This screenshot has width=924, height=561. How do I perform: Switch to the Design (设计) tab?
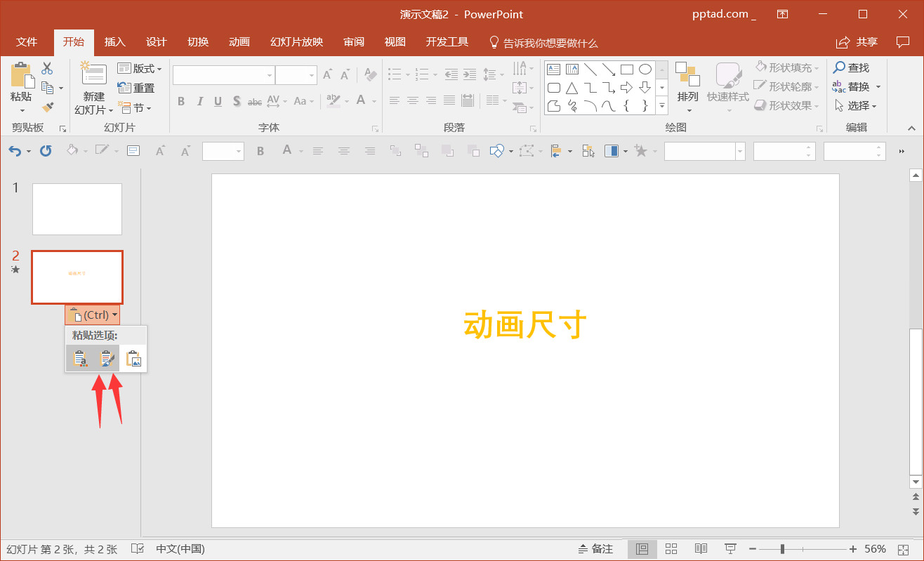157,42
